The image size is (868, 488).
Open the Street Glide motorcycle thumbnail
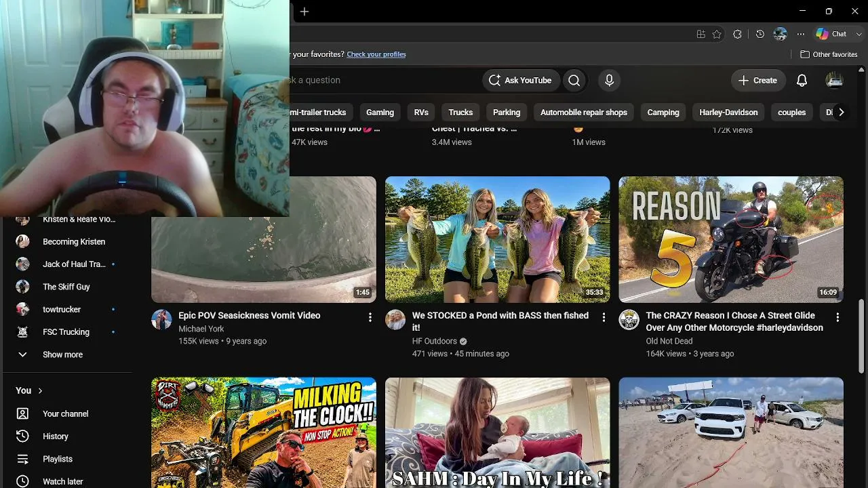click(731, 239)
